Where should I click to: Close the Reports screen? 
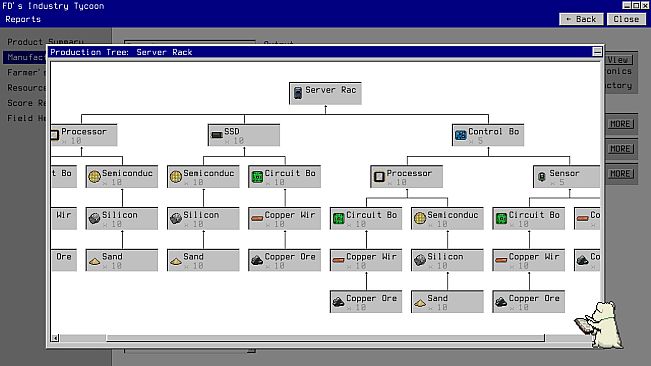(626, 19)
